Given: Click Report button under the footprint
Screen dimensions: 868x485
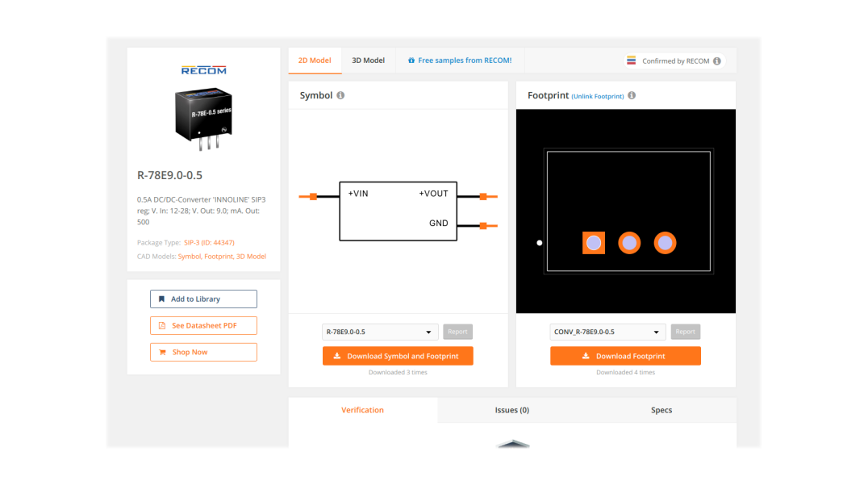Looking at the screenshot, I should (686, 332).
